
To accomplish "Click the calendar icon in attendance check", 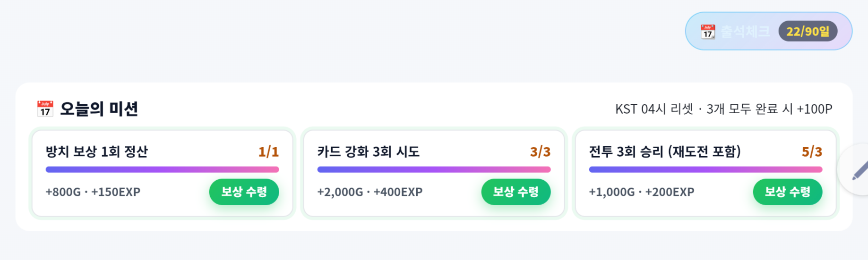I will (x=707, y=32).
